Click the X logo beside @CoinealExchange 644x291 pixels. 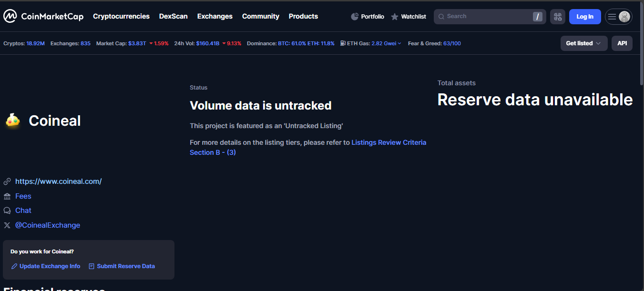coord(7,225)
